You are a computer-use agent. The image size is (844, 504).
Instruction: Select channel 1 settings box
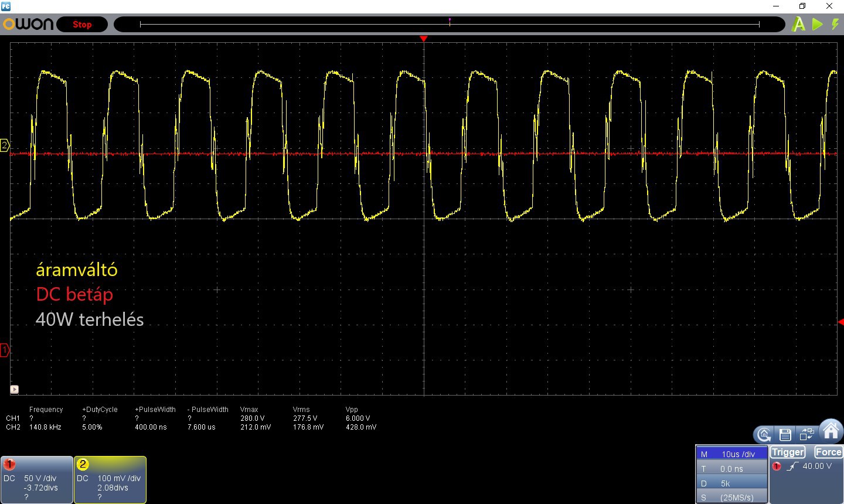(x=37, y=479)
